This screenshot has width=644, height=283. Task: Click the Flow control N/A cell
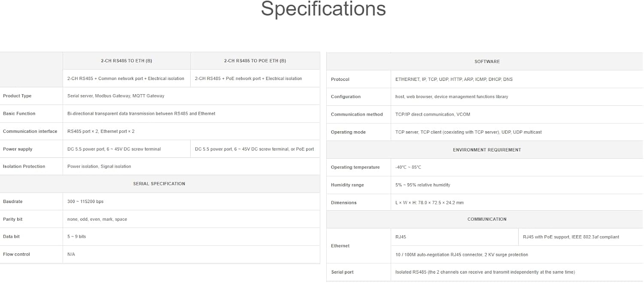tap(191, 254)
